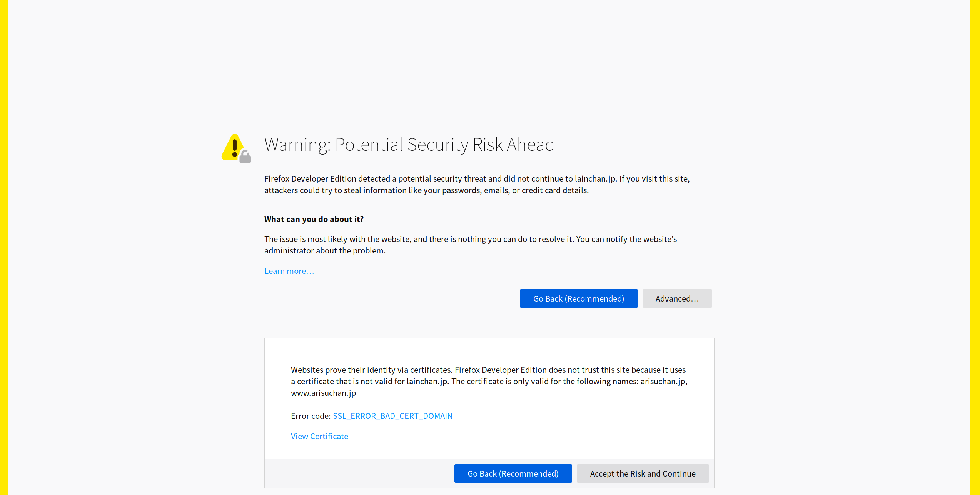Click the gray broken padlock badge icon
This screenshot has height=495, width=980.
coord(245,157)
